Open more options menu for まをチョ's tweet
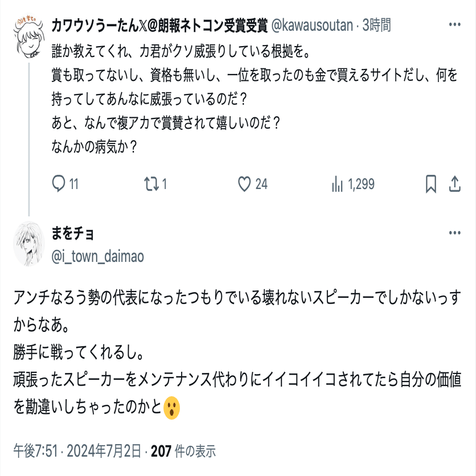 point(454,233)
